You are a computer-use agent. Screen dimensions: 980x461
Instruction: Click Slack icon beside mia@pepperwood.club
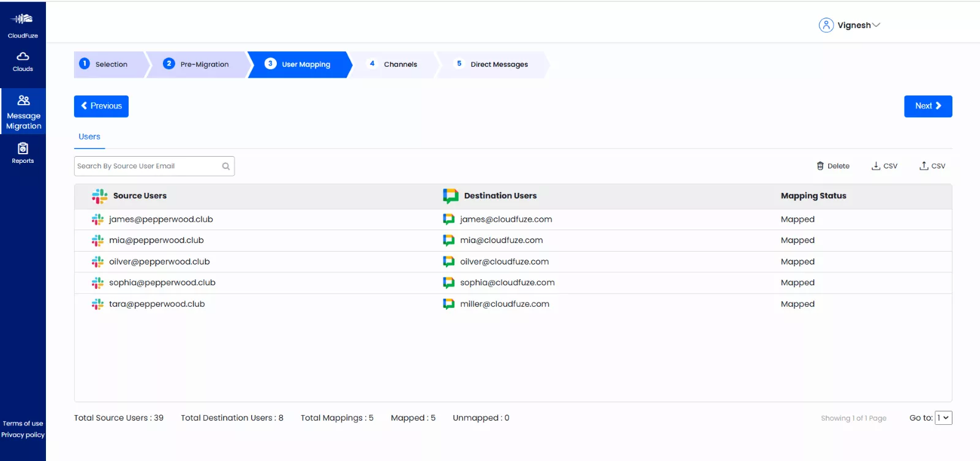click(97, 241)
